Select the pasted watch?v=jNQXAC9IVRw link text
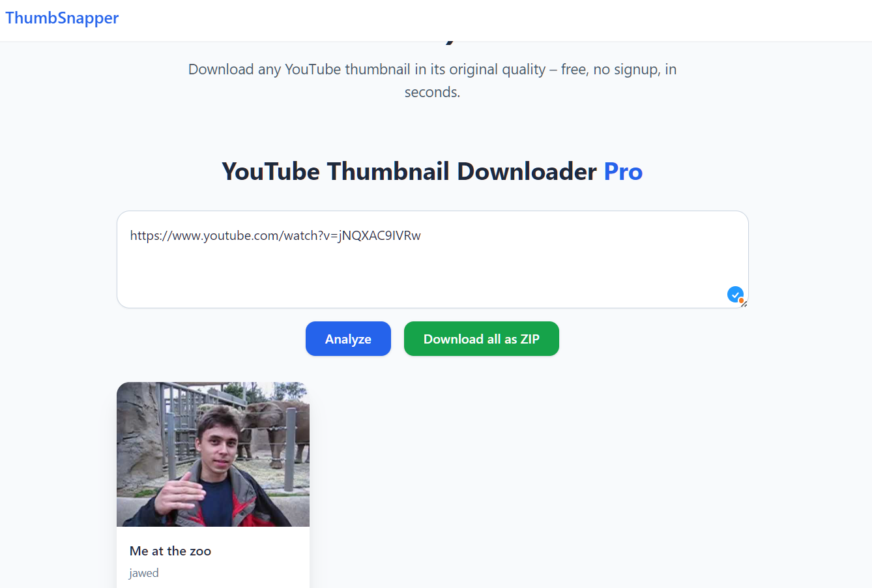The height and width of the screenshot is (588, 872). coord(274,235)
